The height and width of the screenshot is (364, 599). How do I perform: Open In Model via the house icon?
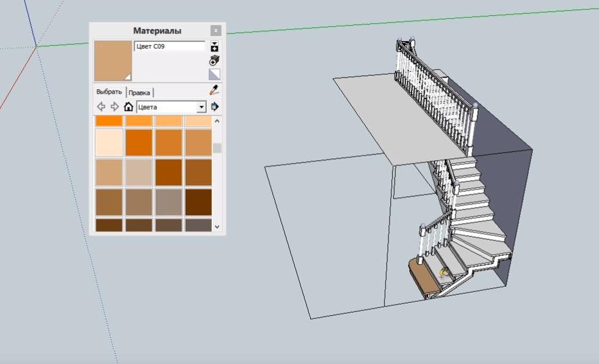click(x=128, y=106)
